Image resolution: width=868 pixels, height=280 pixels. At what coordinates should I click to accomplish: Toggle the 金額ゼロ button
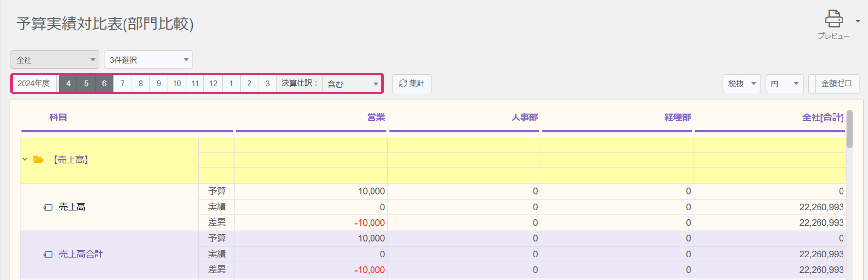point(836,84)
